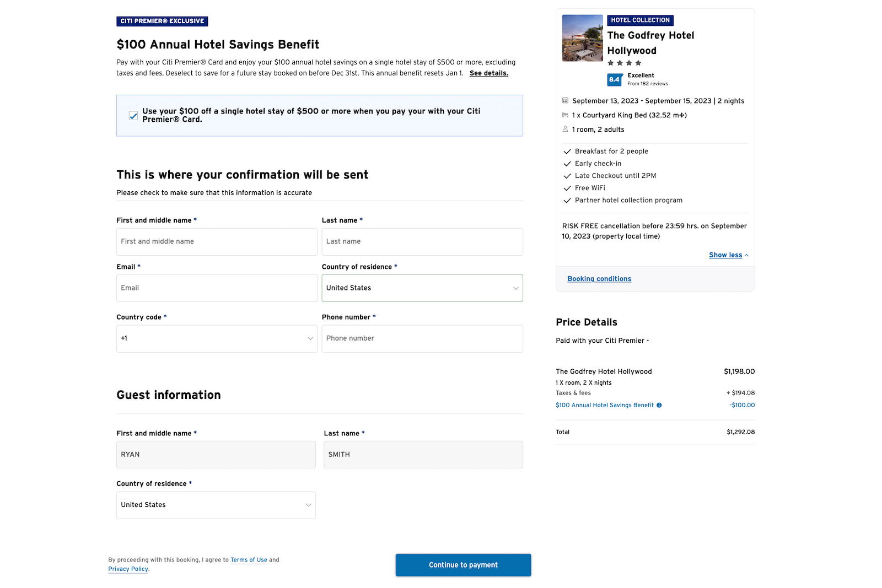The width and height of the screenshot is (882, 588).
Task: Open the Booking conditions link
Action: (x=599, y=278)
